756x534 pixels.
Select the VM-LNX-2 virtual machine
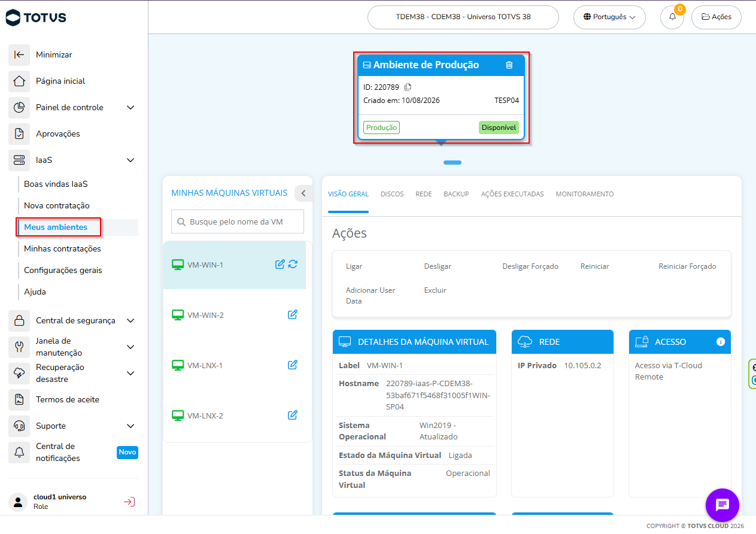[235, 415]
